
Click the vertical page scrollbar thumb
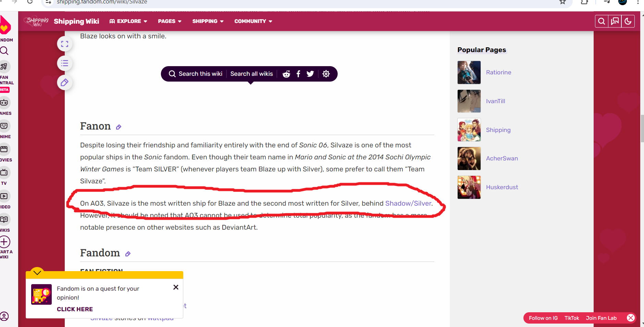click(x=642, y=129)
